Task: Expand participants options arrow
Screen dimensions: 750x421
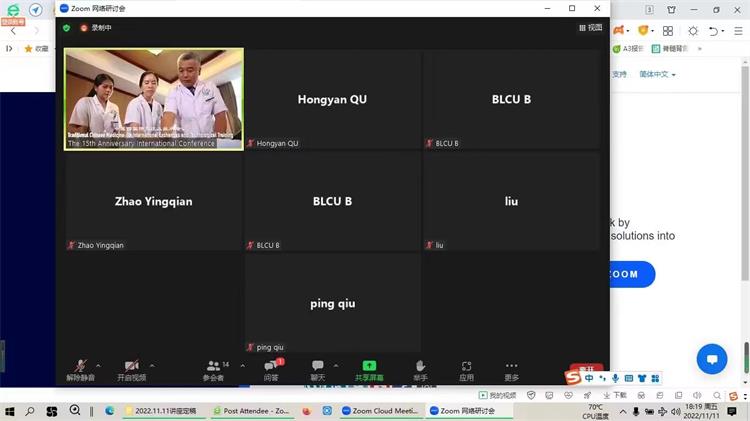Action: (243, 366)
